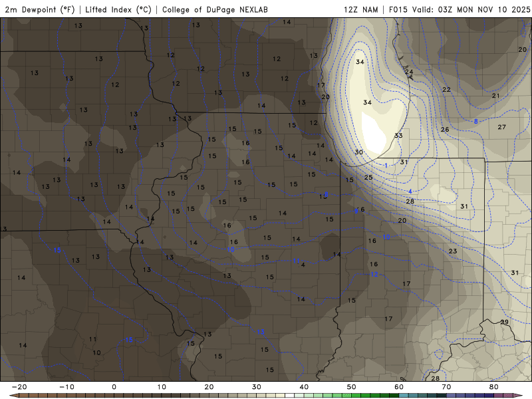Click the "21" dewpoint value on the map
The height and width of the screenshot is (399, 532).
[x=495, y=96]
